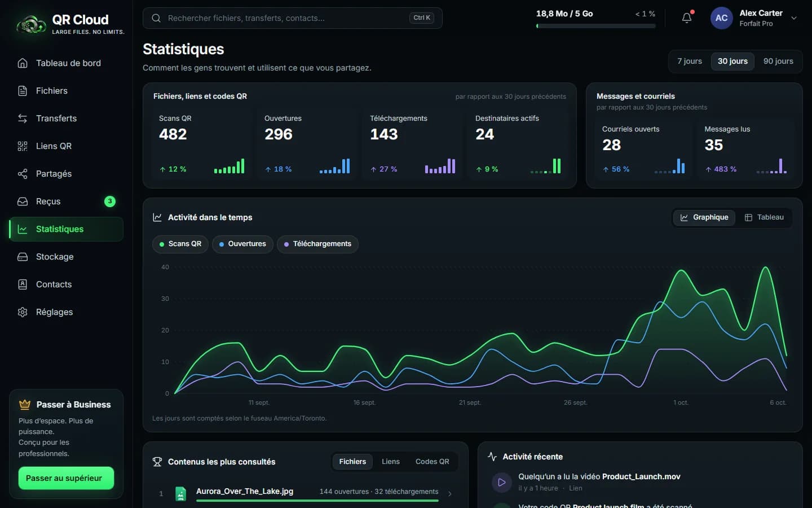Toggle the Scans QR chart series

(180, 244)
